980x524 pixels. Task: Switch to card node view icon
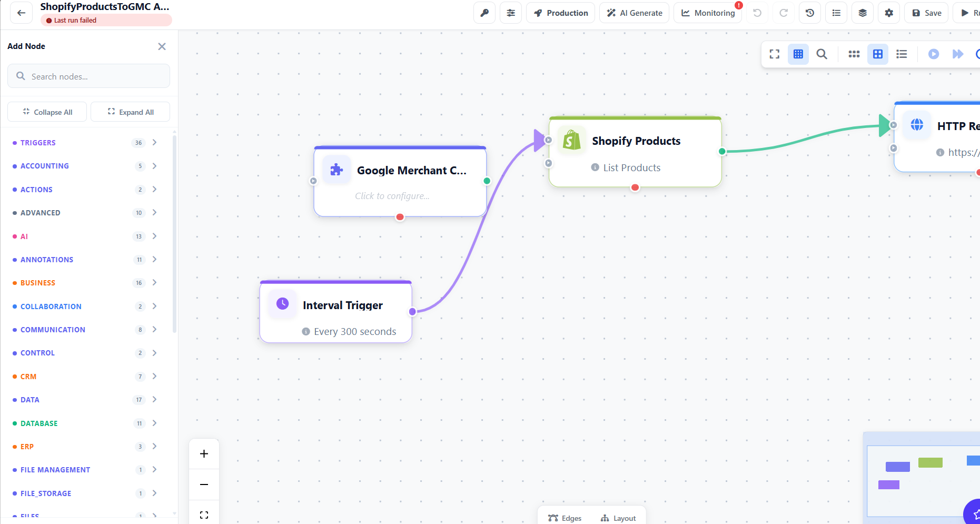[878, 54]
